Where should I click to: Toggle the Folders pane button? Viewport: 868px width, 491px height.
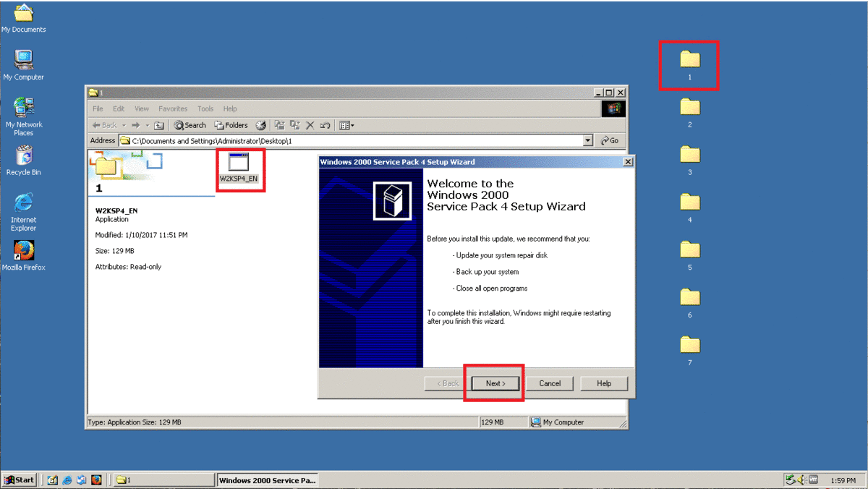(x=231, y=125)
